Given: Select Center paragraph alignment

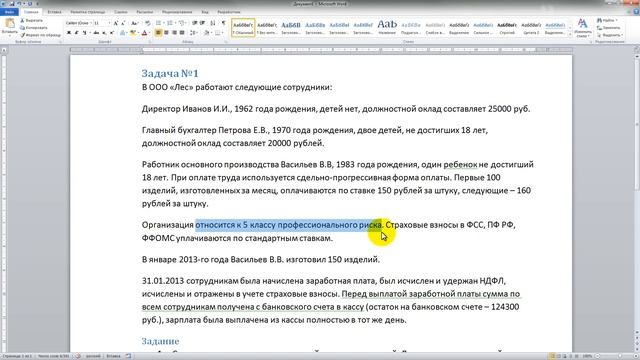Looking at the screenshot, I should [x=166, y=33].
